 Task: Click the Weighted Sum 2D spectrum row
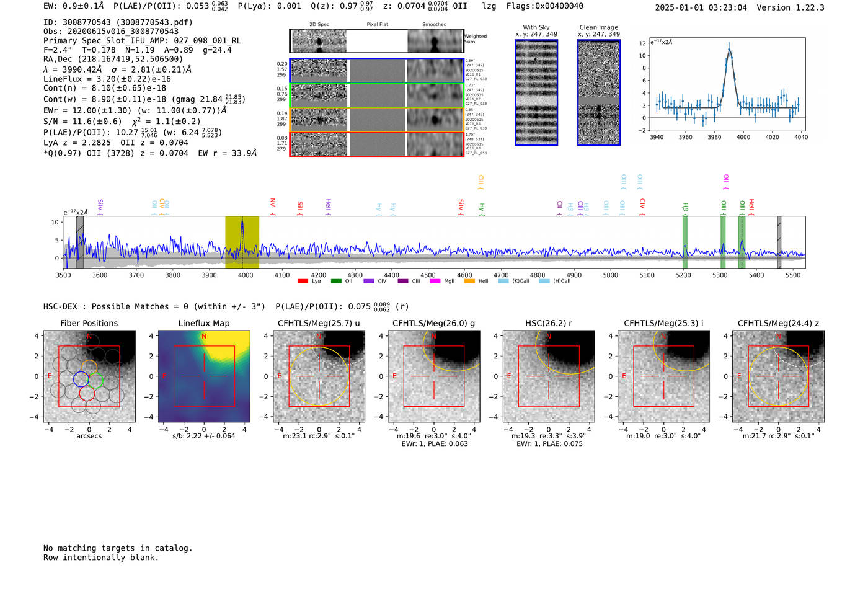376,41
